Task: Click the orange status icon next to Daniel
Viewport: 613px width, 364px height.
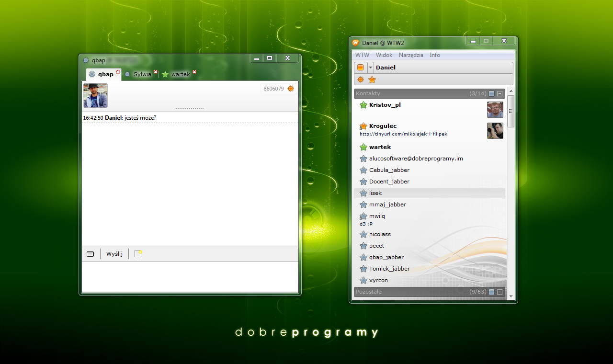Action: coord(361,68)
